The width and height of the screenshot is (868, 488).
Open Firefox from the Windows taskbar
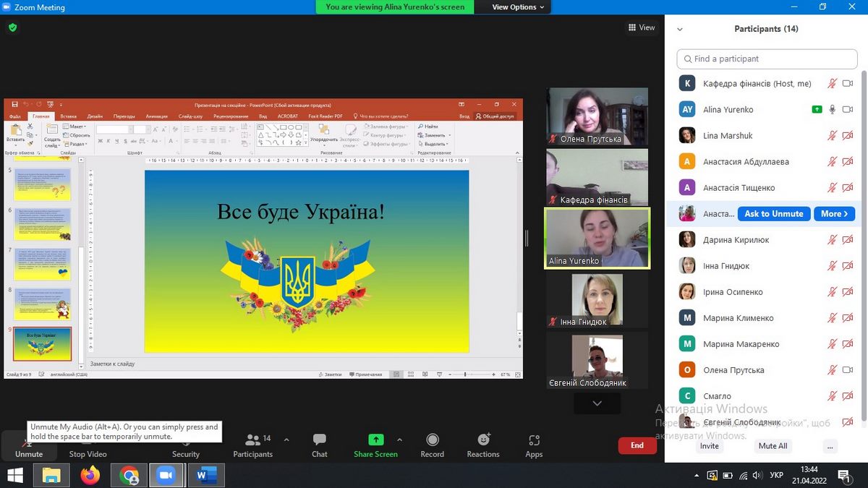tap(90, 475)
